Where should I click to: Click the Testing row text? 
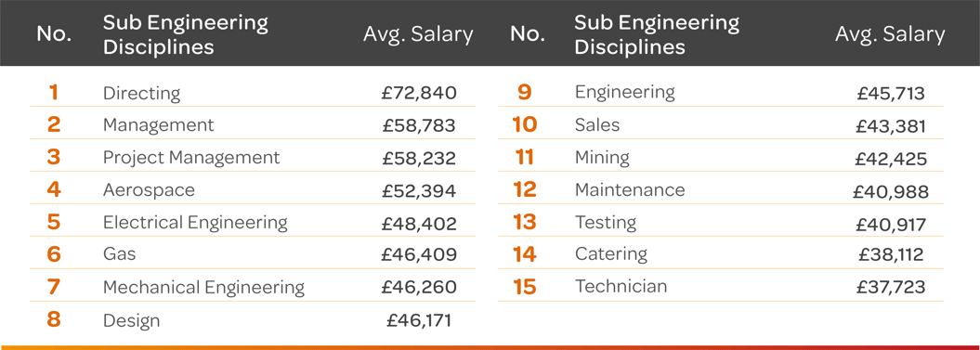pos(606,223)
